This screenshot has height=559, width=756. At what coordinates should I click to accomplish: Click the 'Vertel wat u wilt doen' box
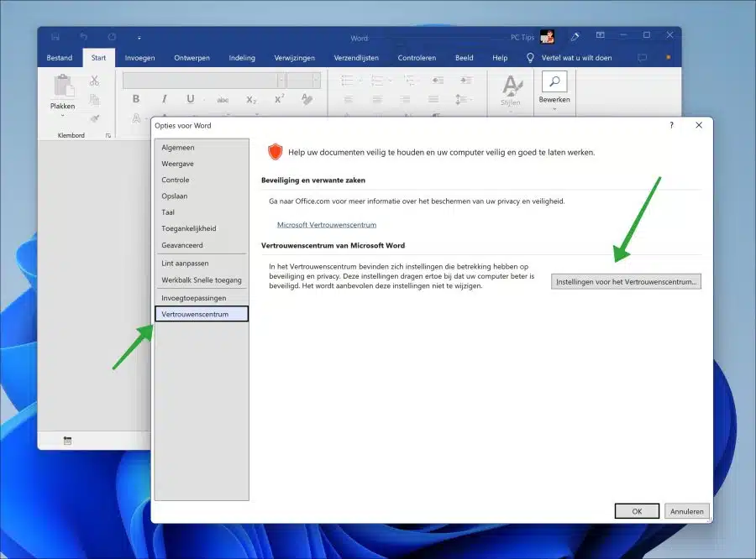point(570,58)
